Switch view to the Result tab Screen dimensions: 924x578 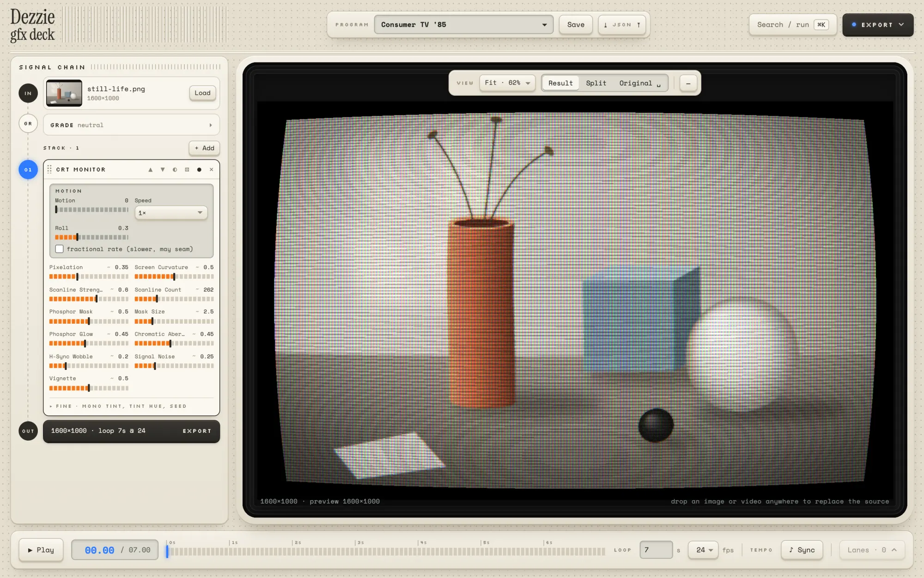point(560,83)
